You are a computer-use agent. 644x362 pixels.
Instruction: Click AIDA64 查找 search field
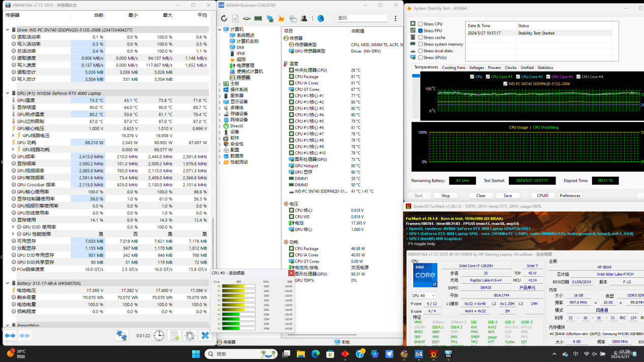(x=362, y=18)
